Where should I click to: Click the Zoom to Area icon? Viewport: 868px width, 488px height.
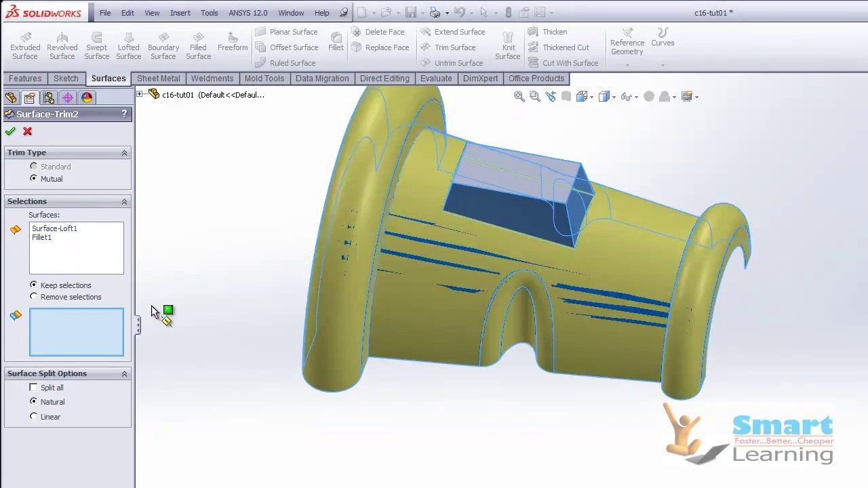pyautogui.click(x=534, y=96)
